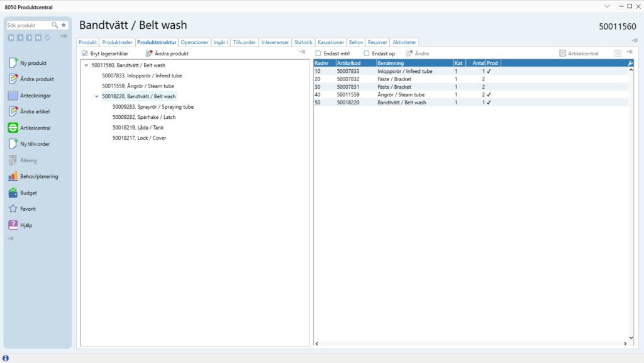Collapse the 50011560 Bandtvätt root node
Screen dimensions: 644x363
pos(86,65)
